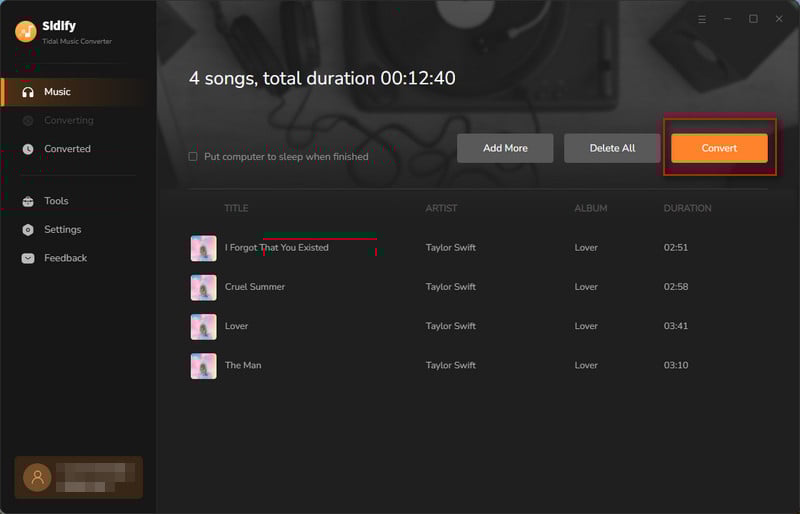This screenshot has width=800, height=514.
Task: Click album art of The Man
Action: click(204, 366)
